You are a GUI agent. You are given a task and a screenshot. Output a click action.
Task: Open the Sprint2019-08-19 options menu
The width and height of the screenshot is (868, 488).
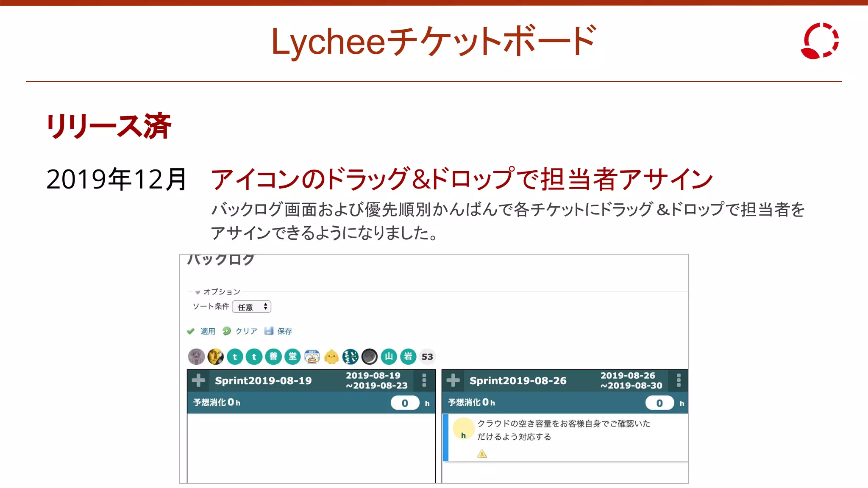pos(424,380)
